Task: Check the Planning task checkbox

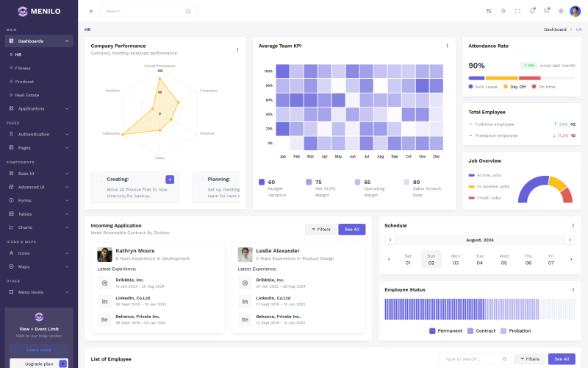Action: click(200, 179)
